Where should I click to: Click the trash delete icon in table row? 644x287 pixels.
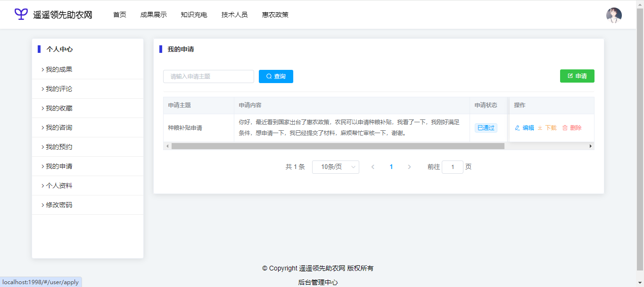point(565,128)
